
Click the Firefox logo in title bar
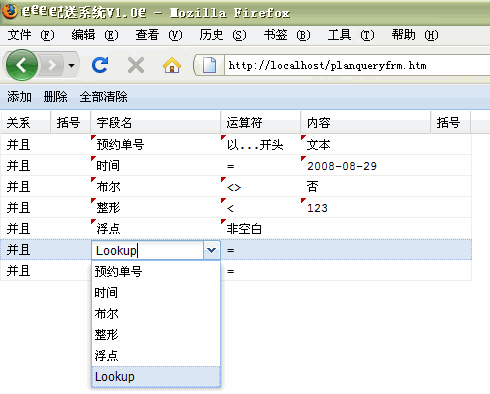click(x=9, y=11)
